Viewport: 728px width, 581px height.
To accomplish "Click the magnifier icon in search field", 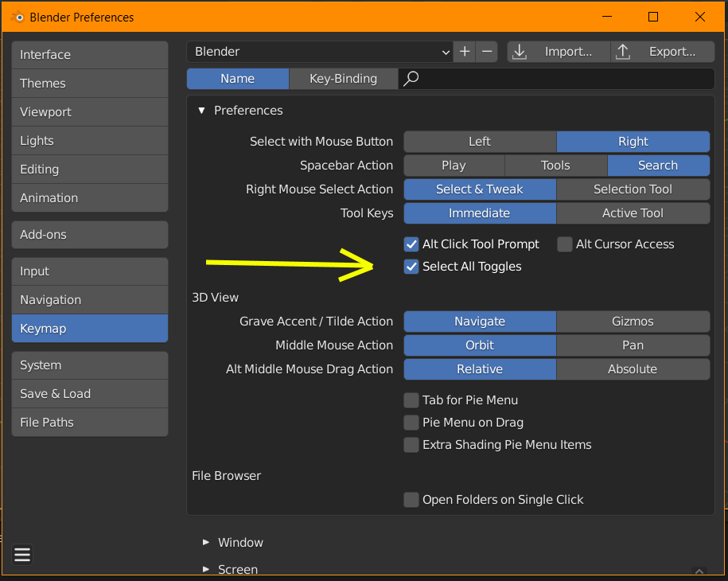I will (x=411, y=79).
